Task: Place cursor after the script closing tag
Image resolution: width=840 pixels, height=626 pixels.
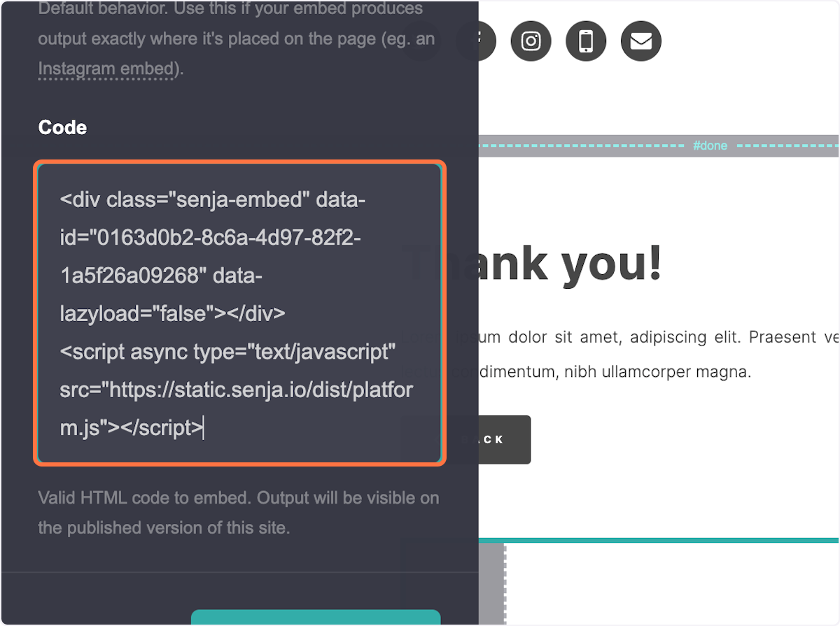Action: (x=204, y=427)
